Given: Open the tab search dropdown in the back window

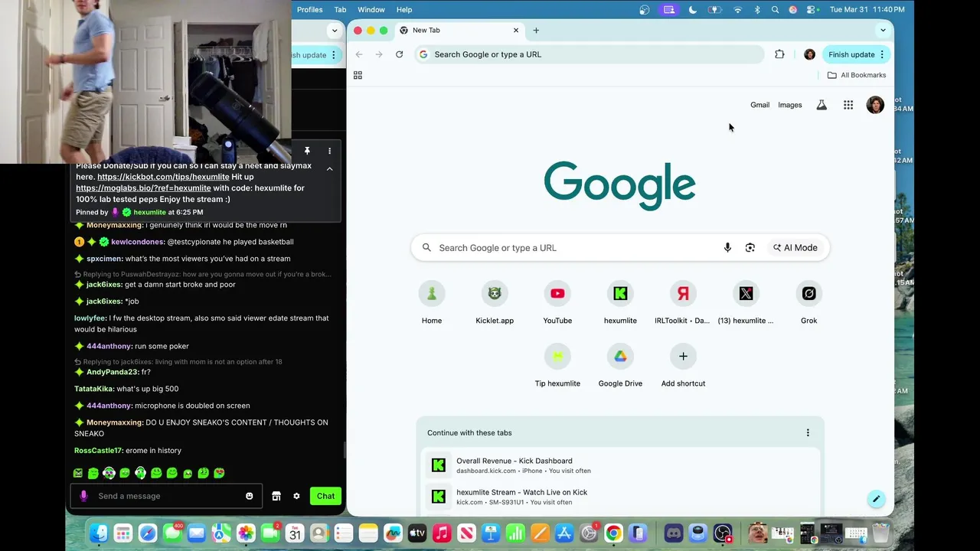Looking at the screenshot, I should pos(335,31).
